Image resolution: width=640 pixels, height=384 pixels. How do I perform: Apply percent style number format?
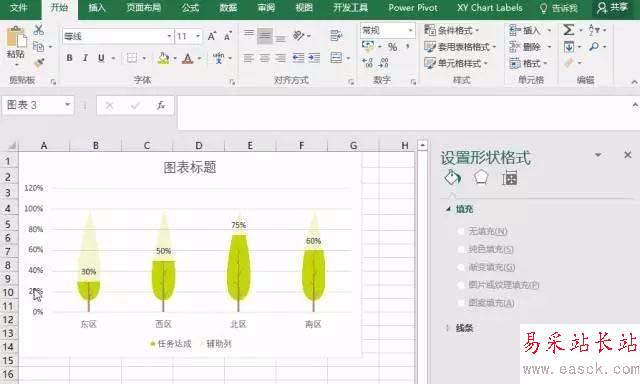pos(393,47)
